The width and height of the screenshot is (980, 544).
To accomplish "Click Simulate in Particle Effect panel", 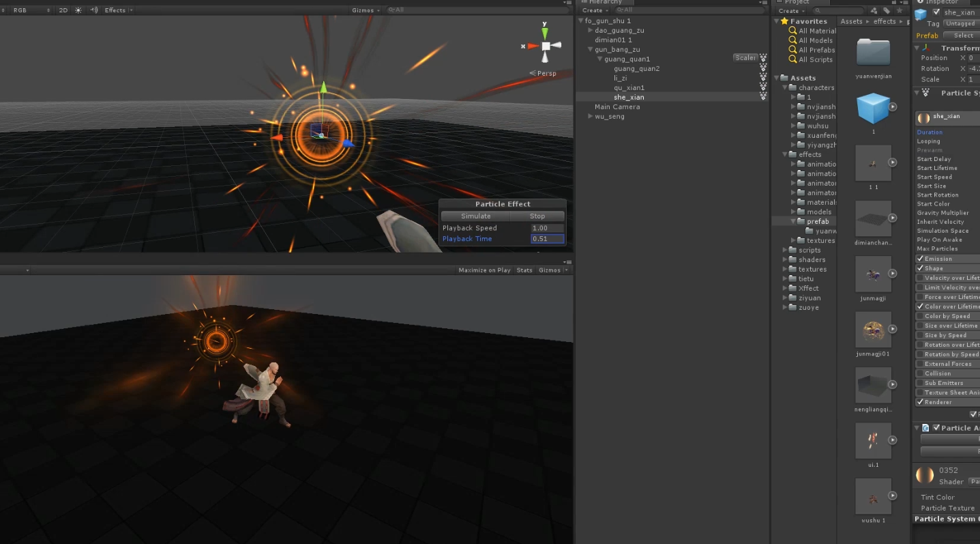I will click(475, 216).
